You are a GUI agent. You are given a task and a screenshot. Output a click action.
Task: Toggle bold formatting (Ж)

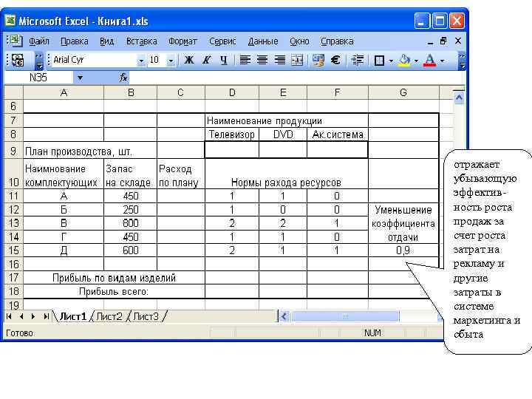189,61
